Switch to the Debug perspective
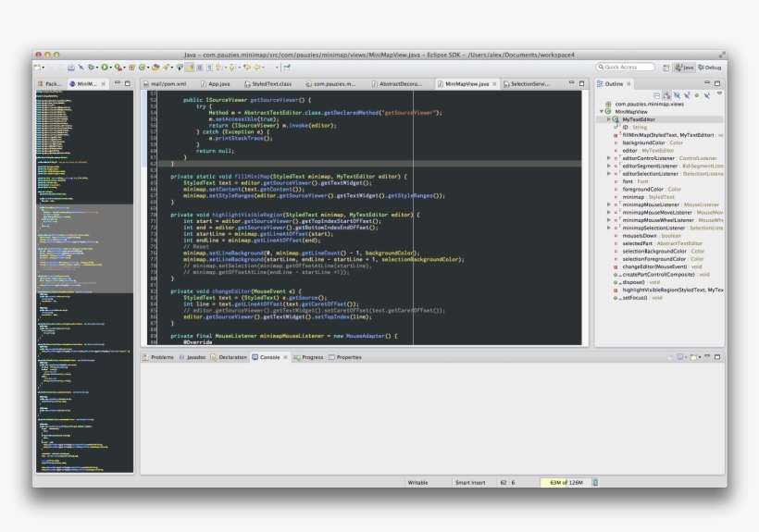 click(x=711, y=68)
